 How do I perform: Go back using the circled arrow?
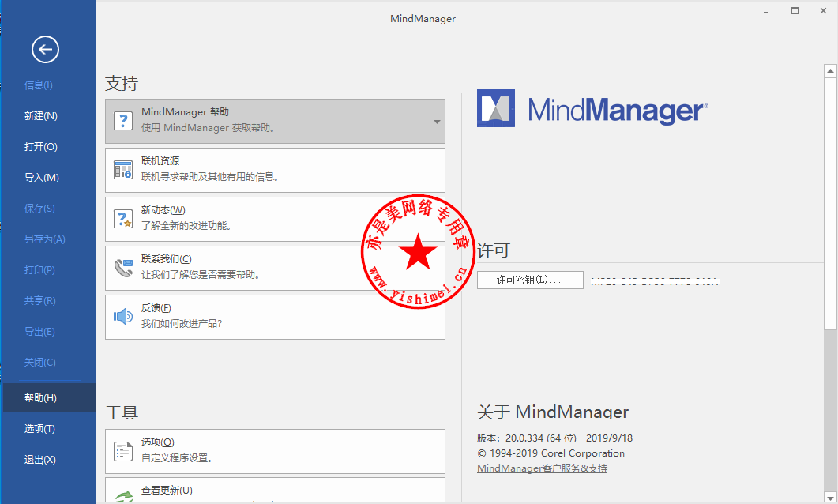coord(45,50)
